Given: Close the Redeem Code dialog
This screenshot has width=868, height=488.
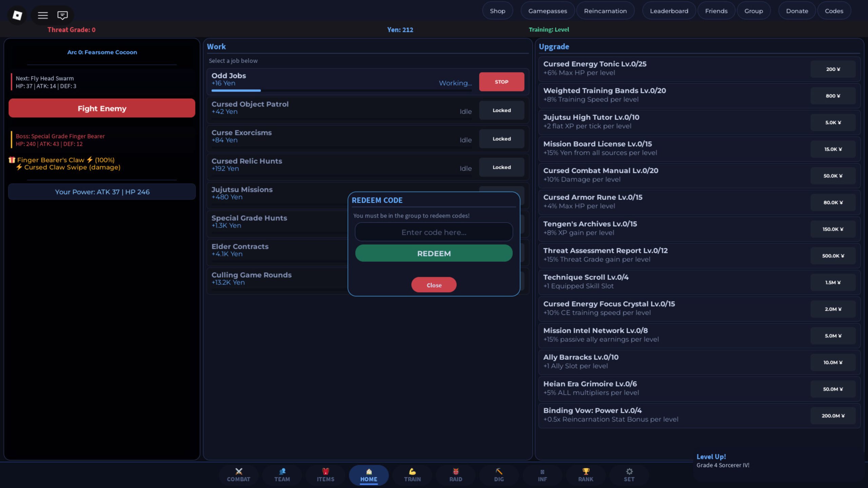Looking at the screenshot, I should pyautogui.click(x=434, y=285).
